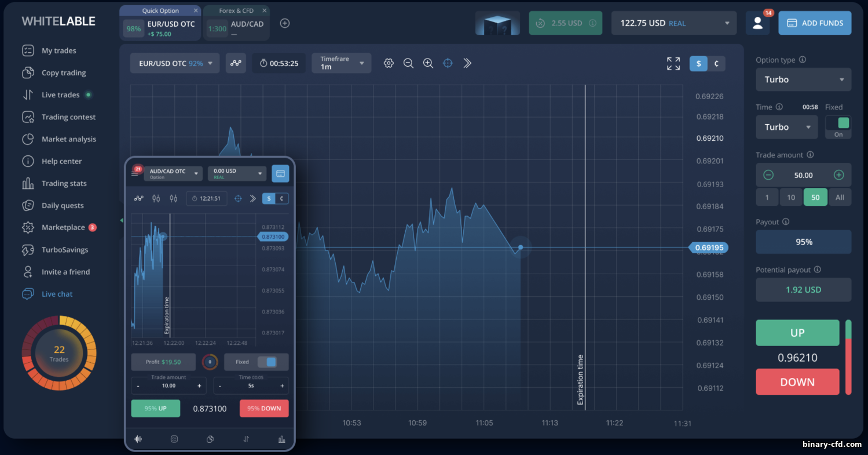The width and height of the screenshot is (868, 455).
Task: Switch trade amount to cents mode
Action: pyautogui.click(x=716, y=64)
